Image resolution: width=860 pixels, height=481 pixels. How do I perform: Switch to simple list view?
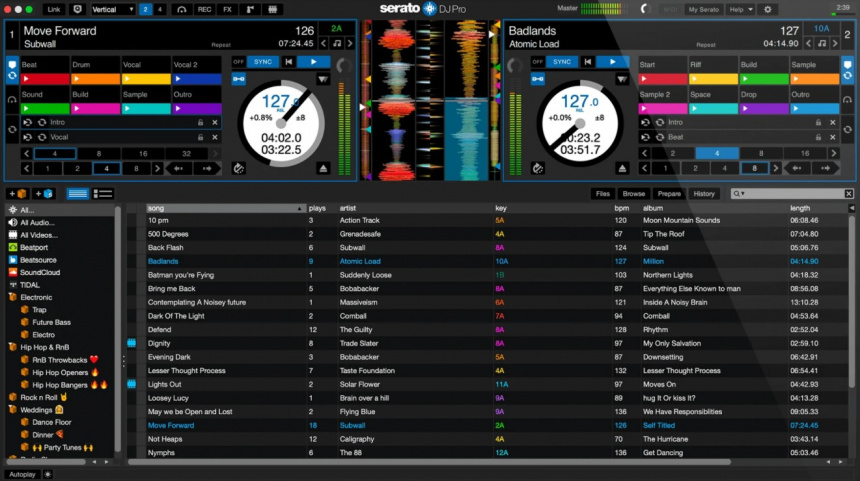tap(77, 194)
